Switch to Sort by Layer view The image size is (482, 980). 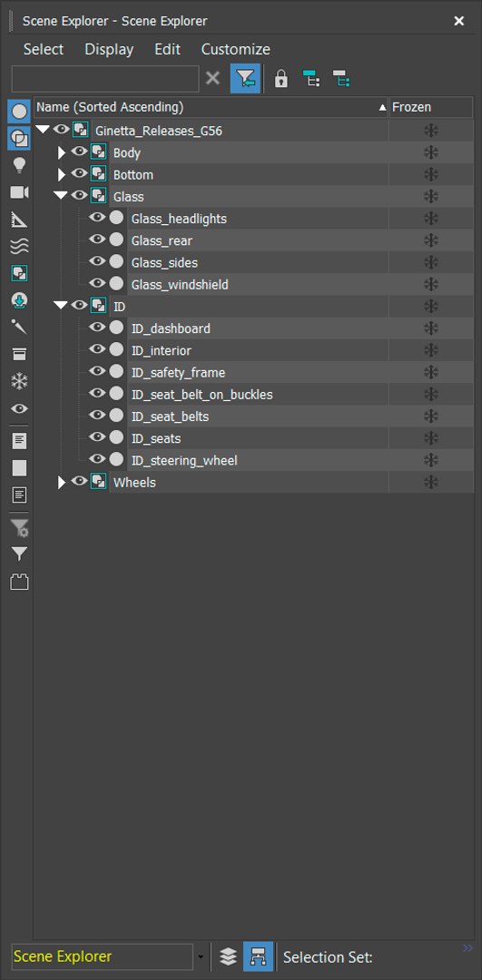tap(228, 956)
